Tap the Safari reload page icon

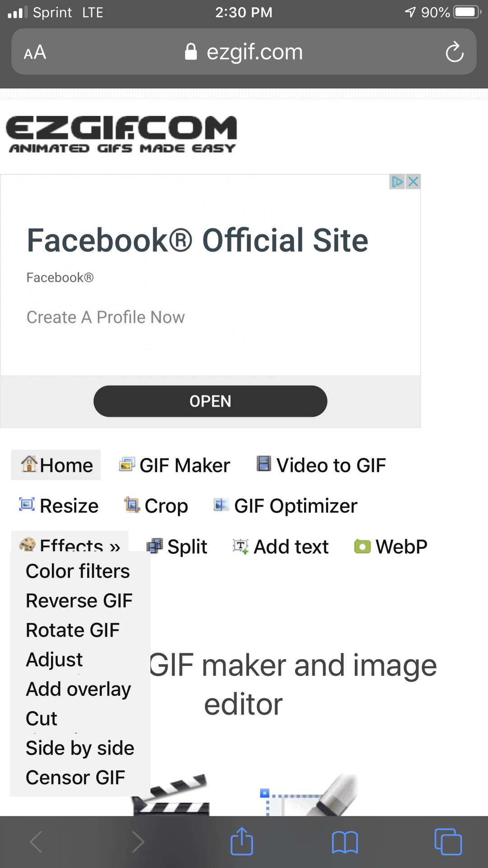point(454,52)
